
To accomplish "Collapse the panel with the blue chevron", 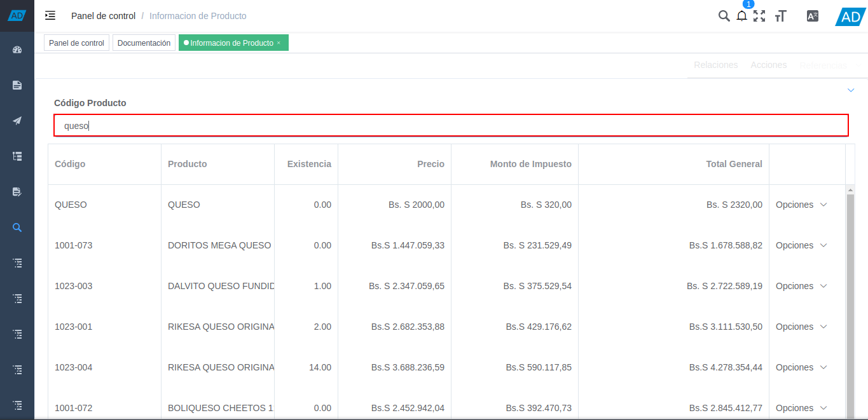I will click(x=851, y=90).
